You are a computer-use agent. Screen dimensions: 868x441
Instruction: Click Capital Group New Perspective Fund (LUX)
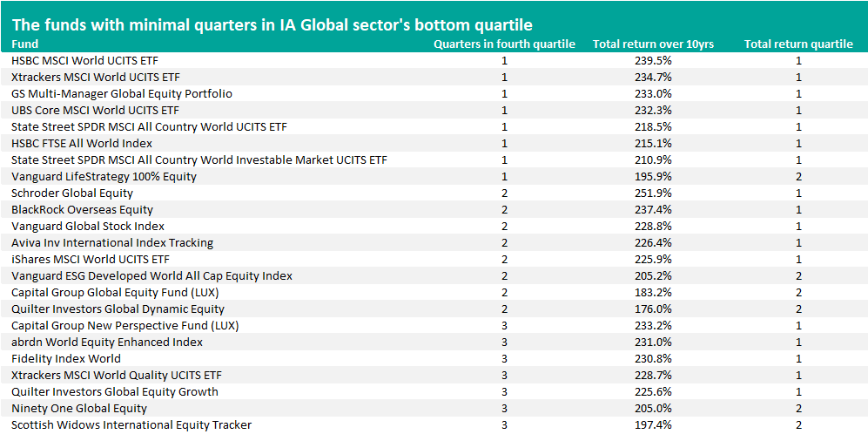tap(124, 325)
